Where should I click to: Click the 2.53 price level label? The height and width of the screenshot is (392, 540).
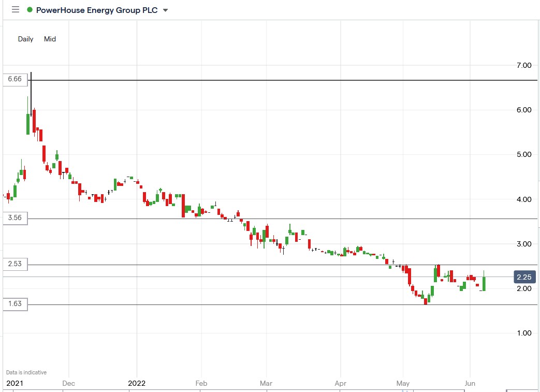(14, 264)
